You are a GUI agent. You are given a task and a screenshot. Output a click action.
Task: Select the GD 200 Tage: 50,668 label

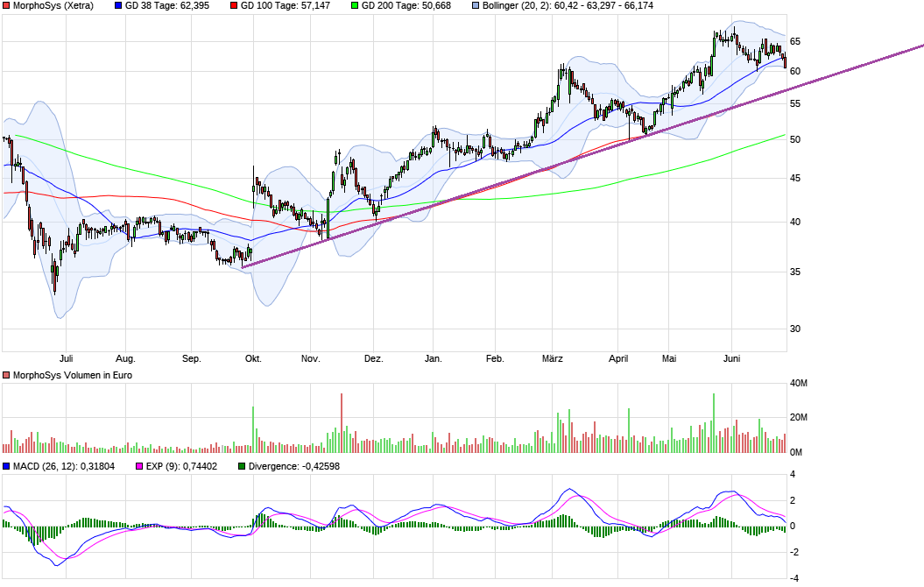[x=406, y=6]
